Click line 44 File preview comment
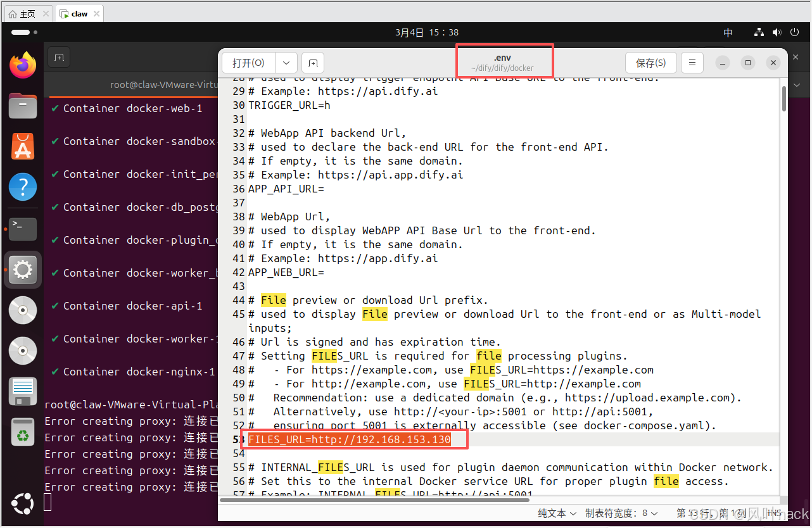Viewport: 812px width, 528px height. pos(368,300)
